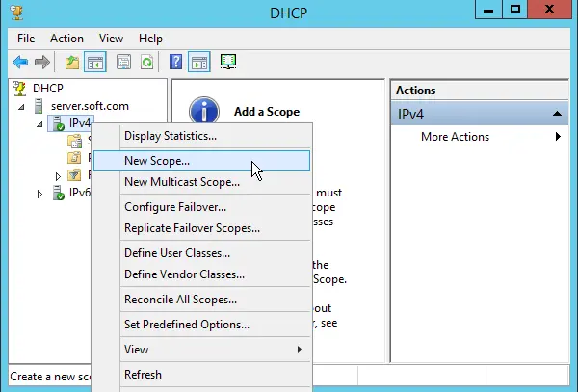Select the DHCP root tree item
The width and height of the screenshot is (578, 392).
(47, 89)
